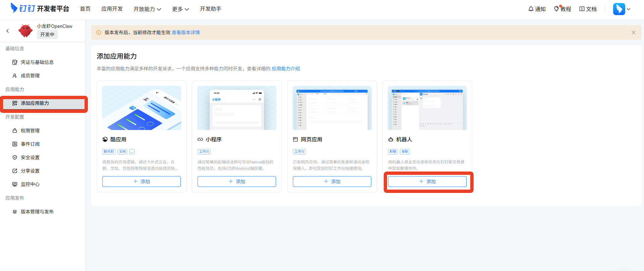Click the 添加 button under 机器人

427,182
